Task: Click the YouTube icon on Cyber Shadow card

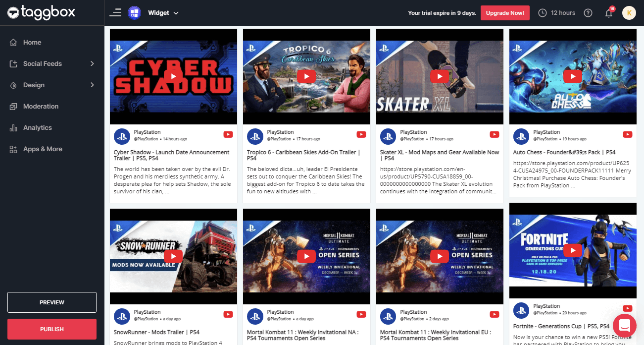Action: [x=228, y=134]
